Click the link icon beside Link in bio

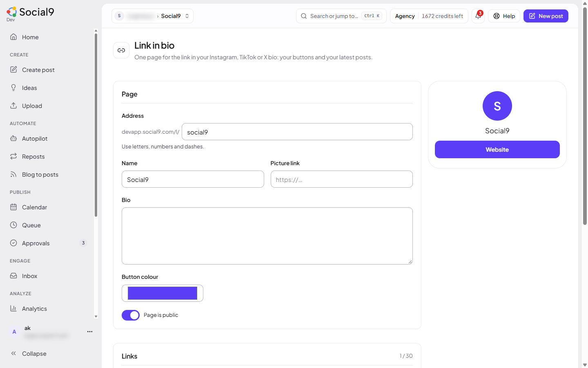[x=121, y=50]
